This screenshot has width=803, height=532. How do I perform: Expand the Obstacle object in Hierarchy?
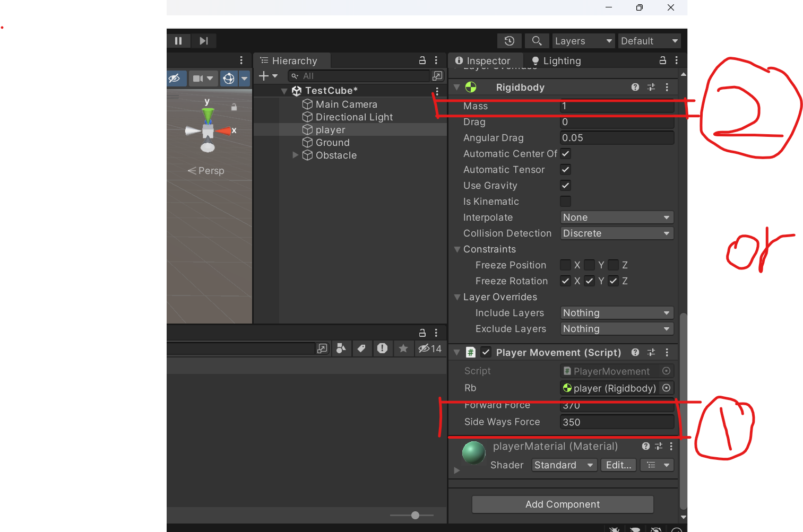point(296,155)
